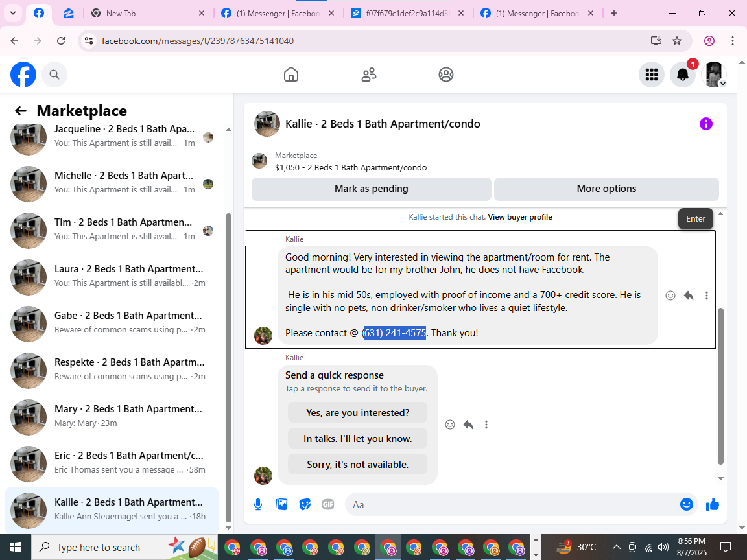Switch to last Messenger | Facebook tab
747x560 pixels.
pos(538,14)
